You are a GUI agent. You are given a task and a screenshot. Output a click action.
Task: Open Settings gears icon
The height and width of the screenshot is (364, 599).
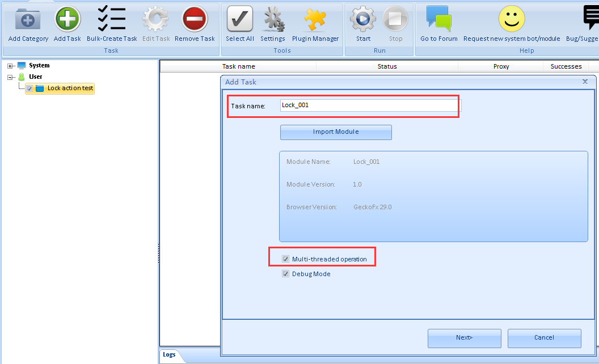tap(273, 20)
